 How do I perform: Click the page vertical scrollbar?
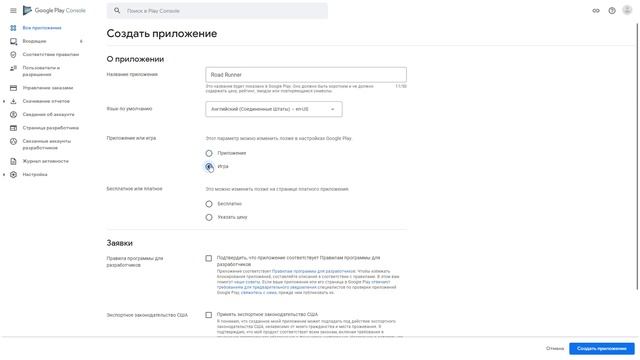637,155
